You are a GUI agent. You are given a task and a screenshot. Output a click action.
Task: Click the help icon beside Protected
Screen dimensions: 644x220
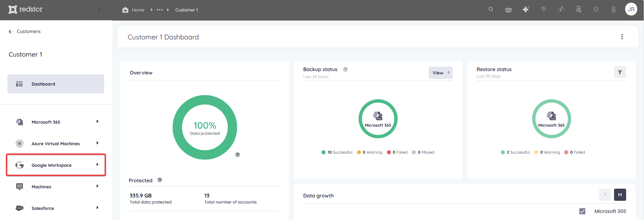tap(160, 180)
